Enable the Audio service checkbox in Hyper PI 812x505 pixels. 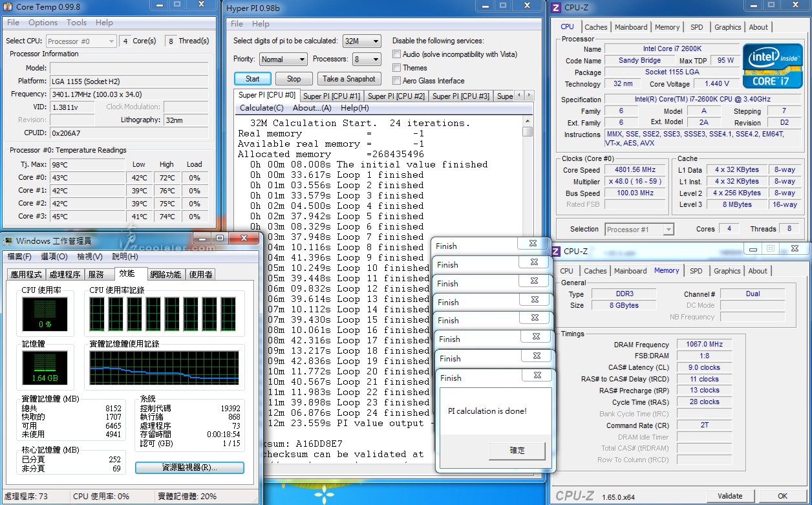(x=397, y=54)
